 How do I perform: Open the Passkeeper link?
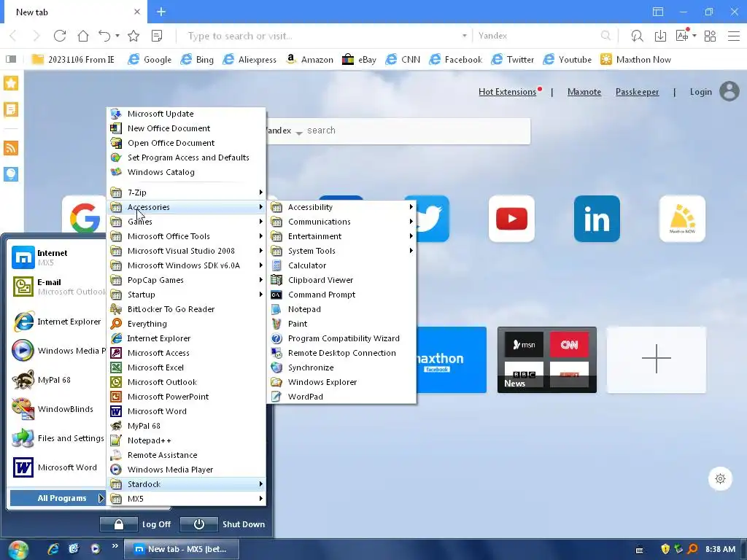637,92
